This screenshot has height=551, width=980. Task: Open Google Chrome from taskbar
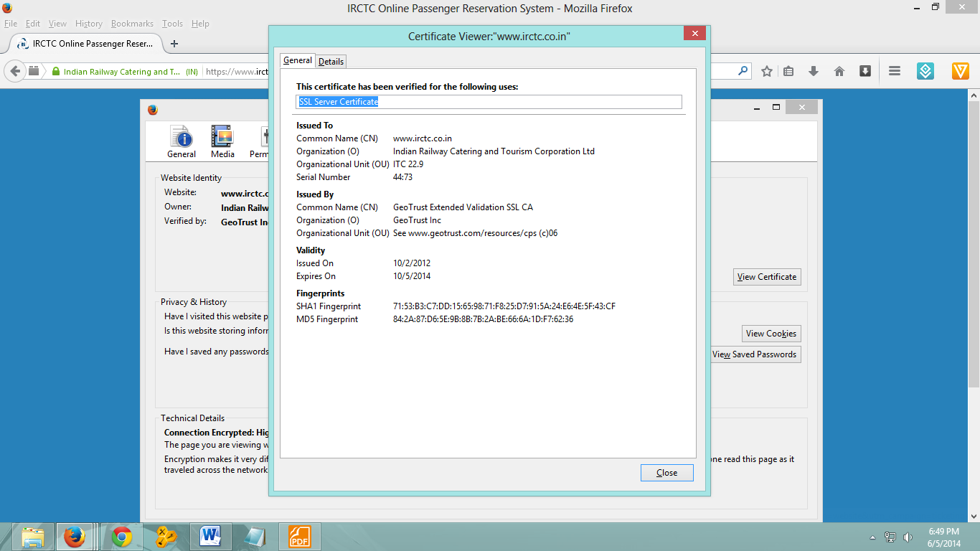[122, 537]
